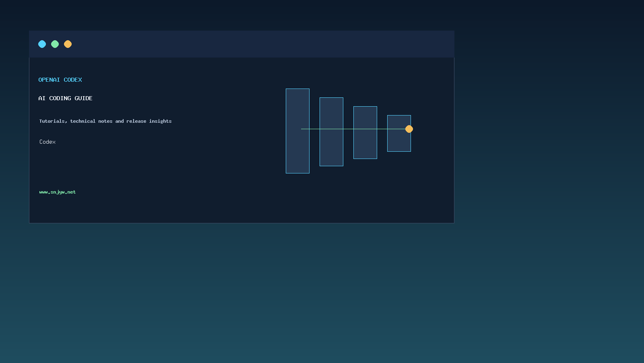Select the Codex label under the tagline
644x363 pixels.
click(x=47, y=142)
